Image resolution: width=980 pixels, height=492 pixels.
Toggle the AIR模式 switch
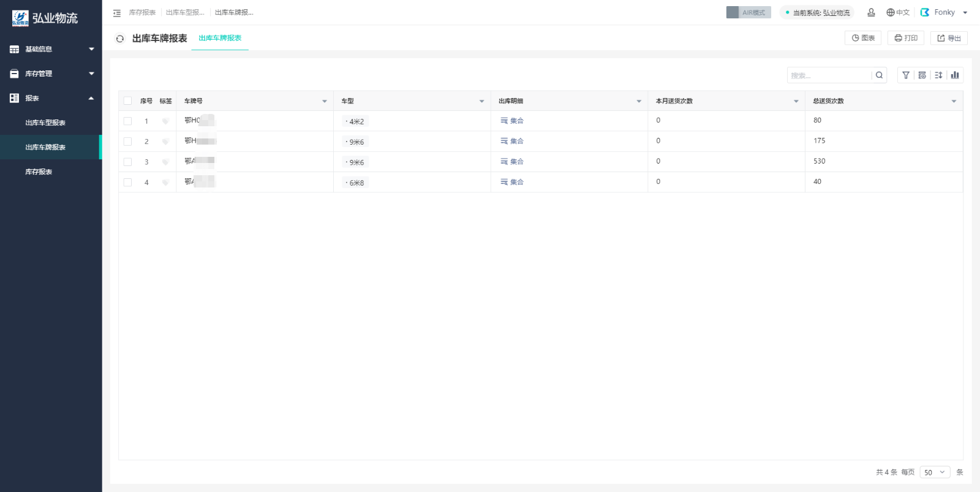coord(748,12)
